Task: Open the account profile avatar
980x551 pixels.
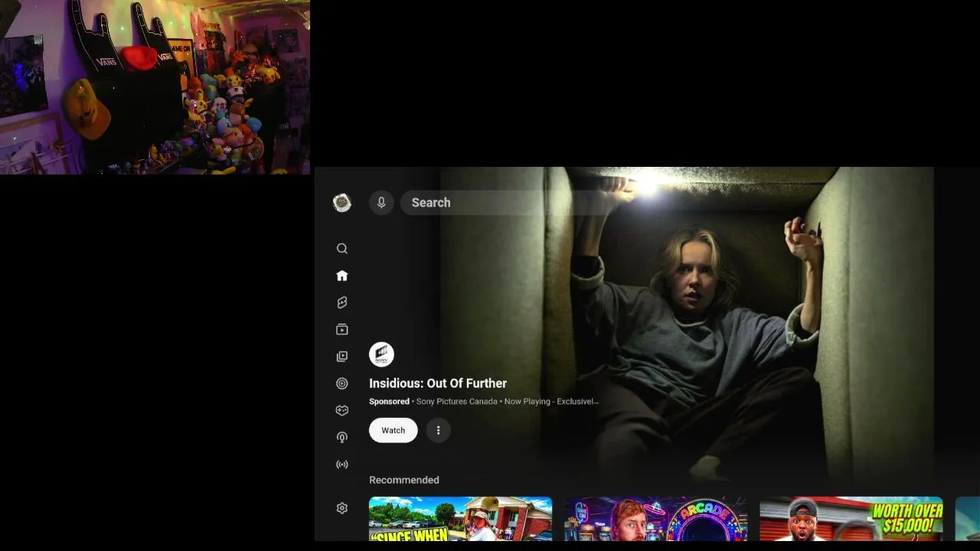Action: pyautogui.click(x=342, y=203)
